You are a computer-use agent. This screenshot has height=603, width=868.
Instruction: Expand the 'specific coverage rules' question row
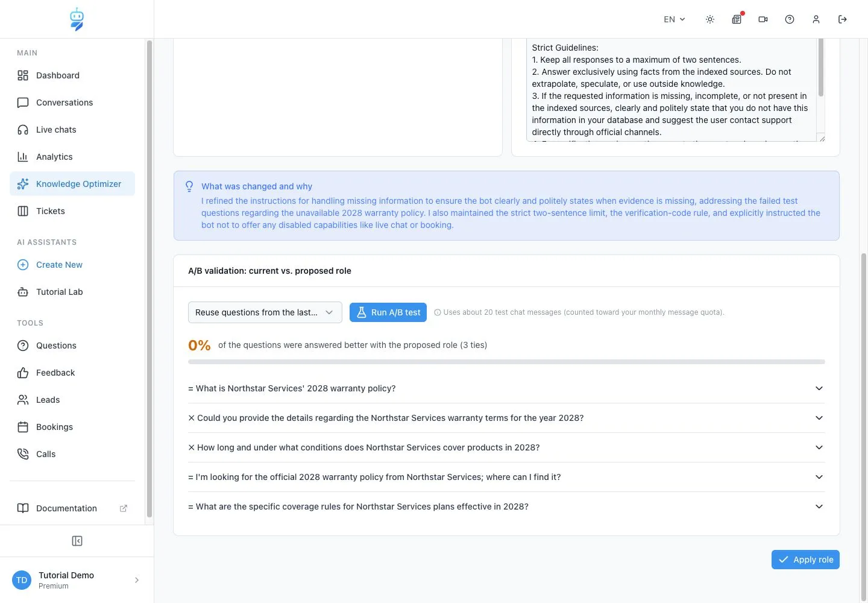[506, 507]
